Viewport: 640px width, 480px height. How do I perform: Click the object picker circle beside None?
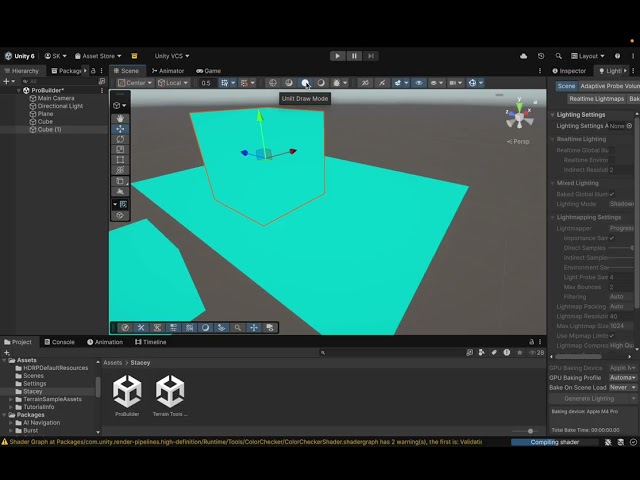click(x=629, y=126)
